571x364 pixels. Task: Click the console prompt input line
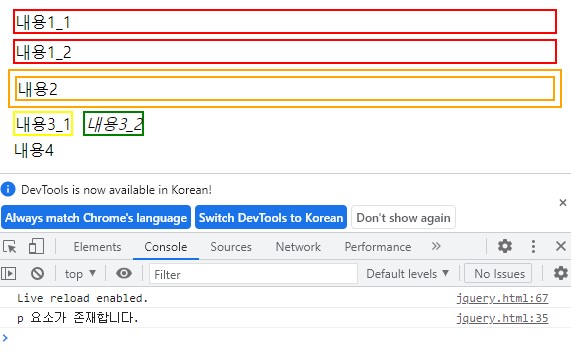(x=286, y=338)
